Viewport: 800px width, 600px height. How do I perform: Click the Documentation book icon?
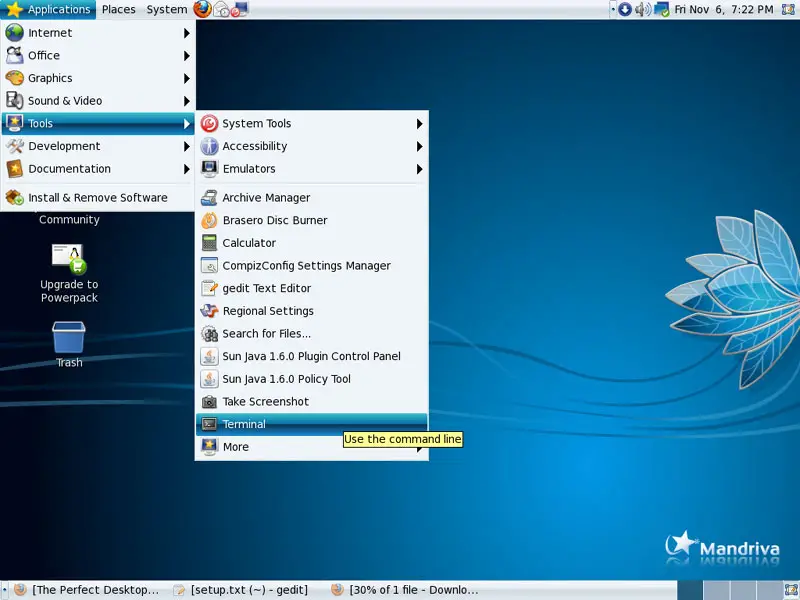tap(14, 168)
